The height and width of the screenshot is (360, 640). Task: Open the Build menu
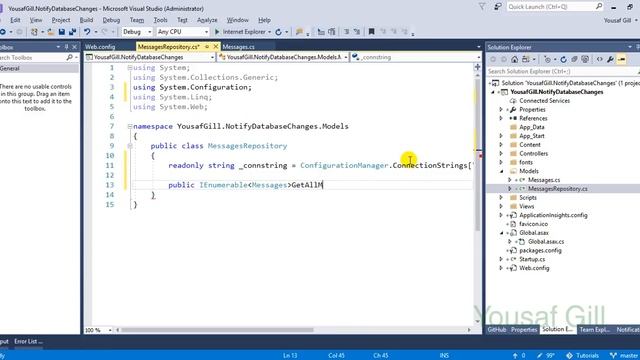pyautogui.click(x=86, y=20)
